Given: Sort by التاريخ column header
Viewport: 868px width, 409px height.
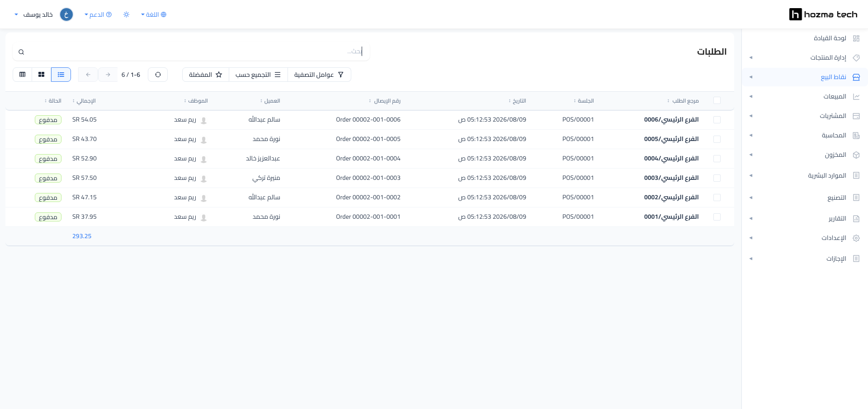Looking at the screenshot, I should pos(517,101).
